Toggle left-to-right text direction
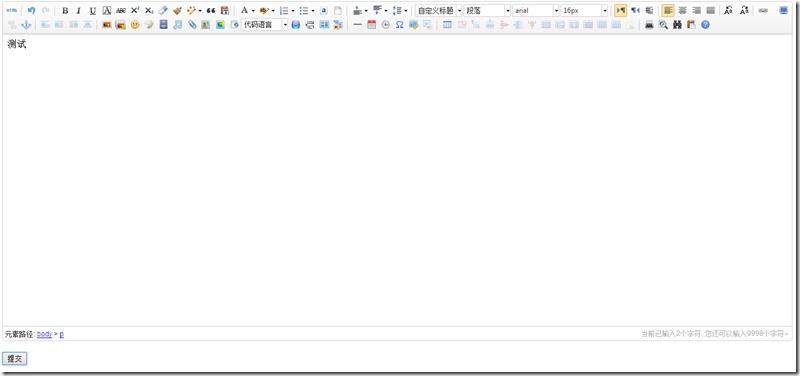Viewport: 800px width, 376px height. pyautogui.click(x=620, y=10)
